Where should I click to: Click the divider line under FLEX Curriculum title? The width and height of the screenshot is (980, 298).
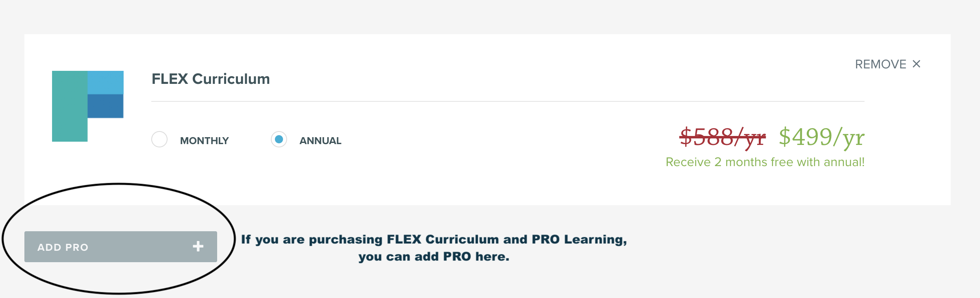coord(508,101)
